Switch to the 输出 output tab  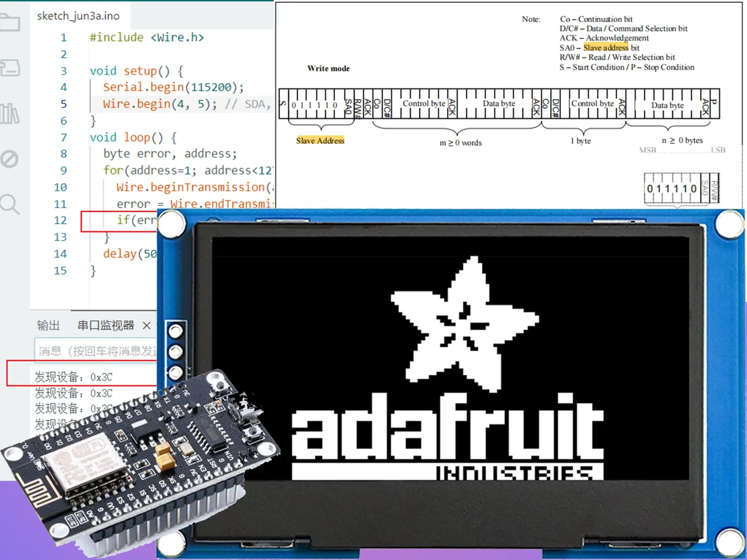pos(48,325)
